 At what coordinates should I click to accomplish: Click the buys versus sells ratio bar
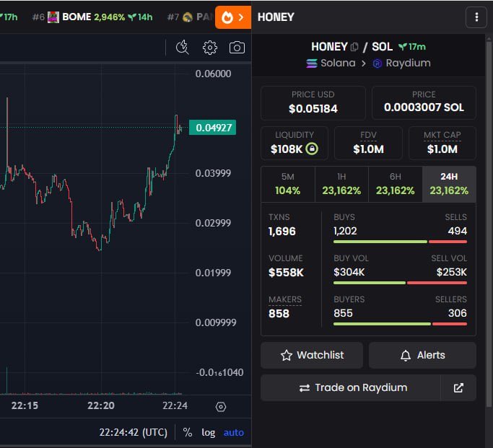click(x=401, y=242)
